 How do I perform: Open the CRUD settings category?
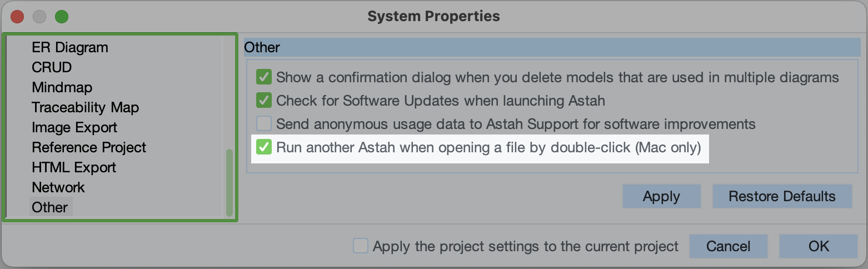pyautogui.click(x=52, y=67)
